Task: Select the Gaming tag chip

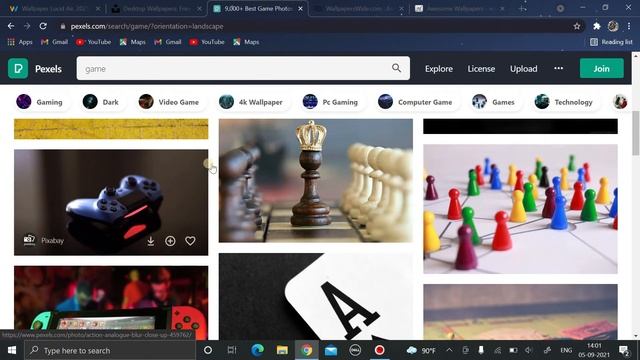Action: 41,102
